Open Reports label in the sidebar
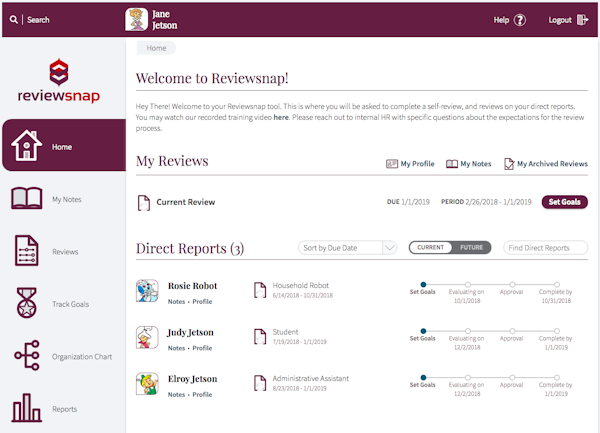Screen dimensions: 600x433 [64, 409]
